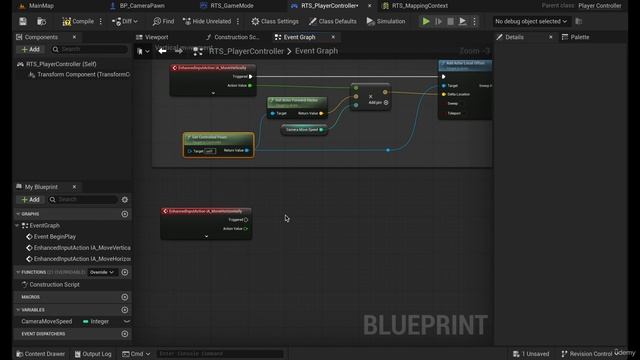The width and height of the screenshot is (640, 360).
Task: Click the frame step button
Action: (438, 21)
